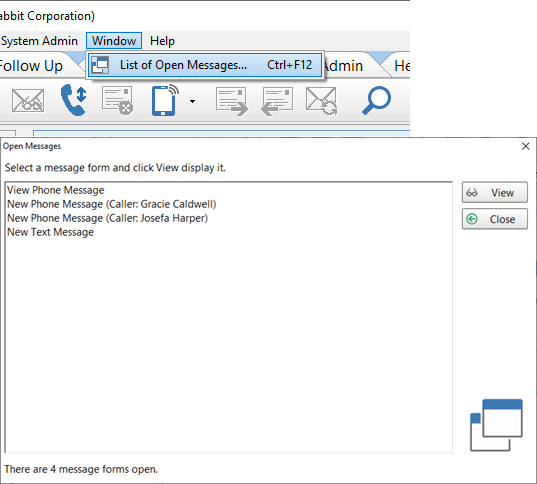Click the magnifying glass search icon

pos(376,100)
